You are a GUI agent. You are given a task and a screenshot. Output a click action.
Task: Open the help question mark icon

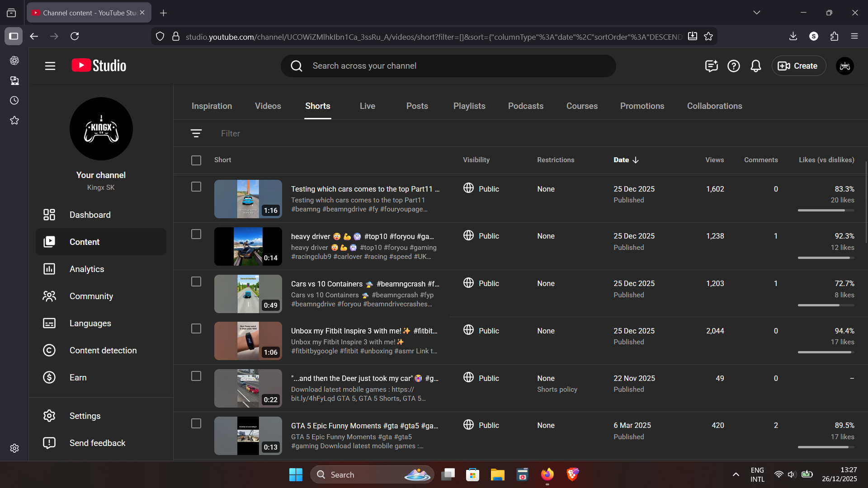click(733, 66)
